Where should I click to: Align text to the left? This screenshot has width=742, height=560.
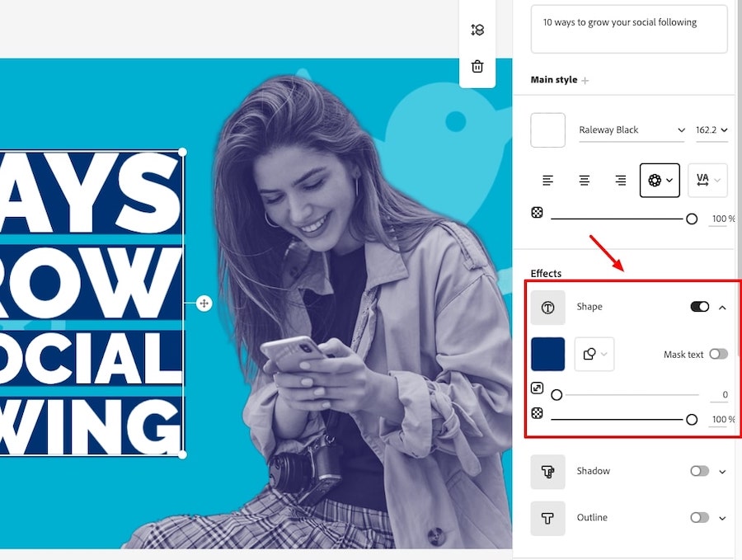[x=548, y=181]
